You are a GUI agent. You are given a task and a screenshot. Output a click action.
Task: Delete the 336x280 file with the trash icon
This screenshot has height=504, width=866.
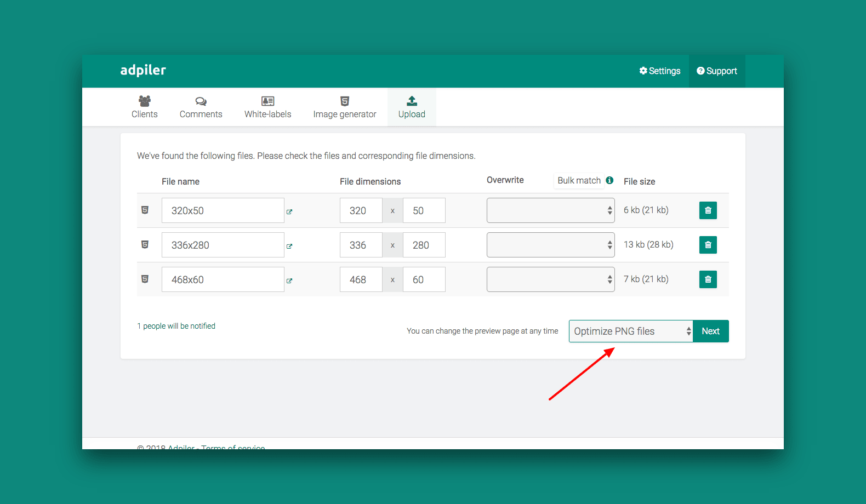[x=708, y=245]
